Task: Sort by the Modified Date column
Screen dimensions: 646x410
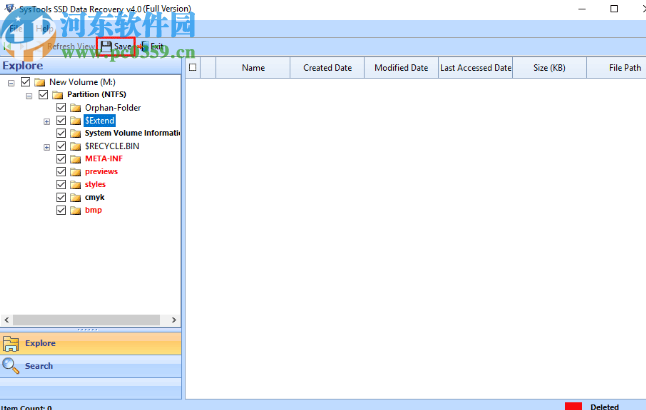Action: click(401, 68)
